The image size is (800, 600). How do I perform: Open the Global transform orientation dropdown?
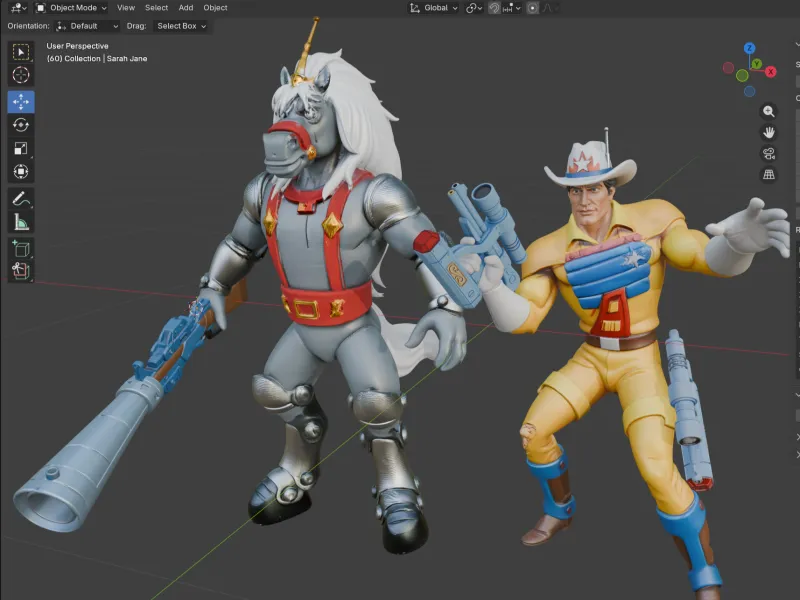tap(434, 8)
